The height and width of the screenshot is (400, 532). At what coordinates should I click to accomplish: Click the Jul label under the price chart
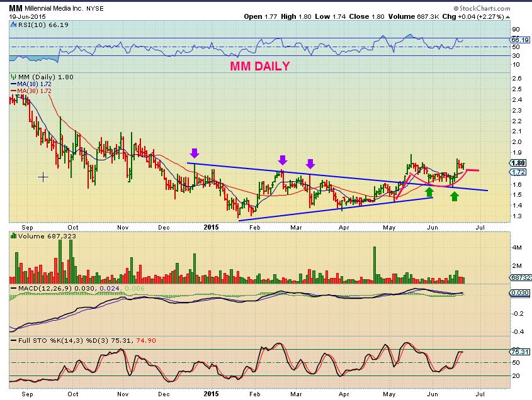[x=480, y=228]
